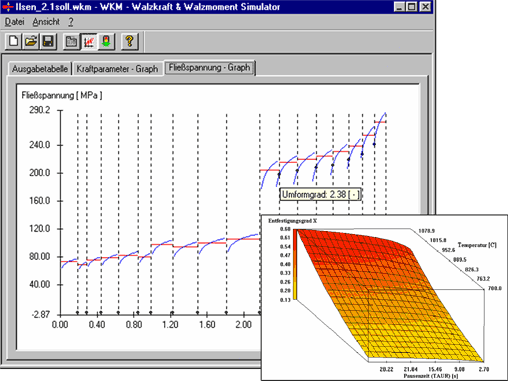Click the 2.70 Pausenzeit value in 3D plot

484,369
